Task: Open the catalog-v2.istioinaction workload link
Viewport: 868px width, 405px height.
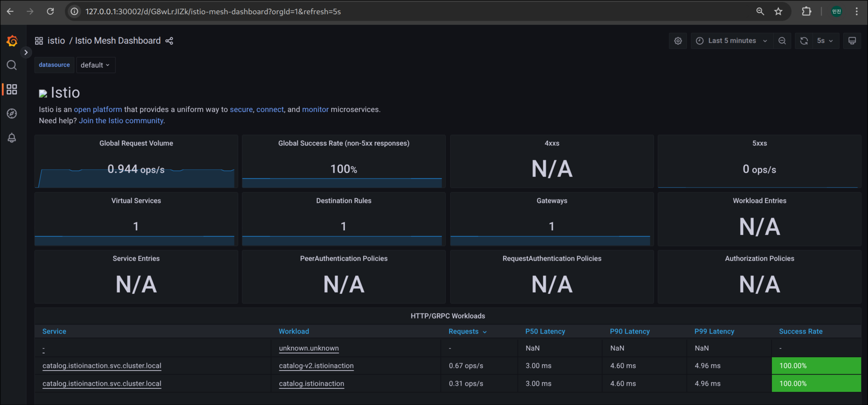Action: [316, 365]
